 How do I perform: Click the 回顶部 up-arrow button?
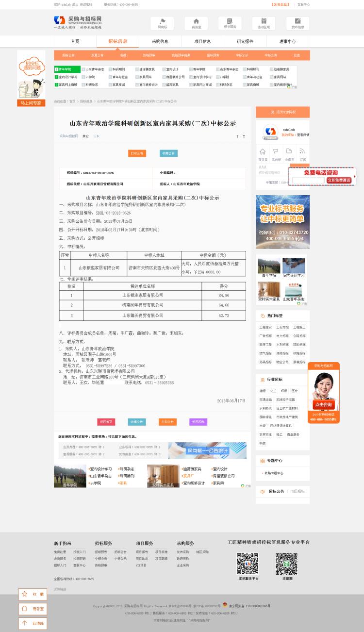click(x=33, y=623)
